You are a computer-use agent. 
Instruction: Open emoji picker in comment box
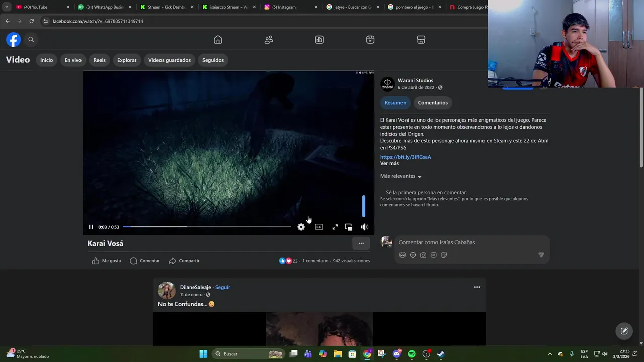pos(413,255)
